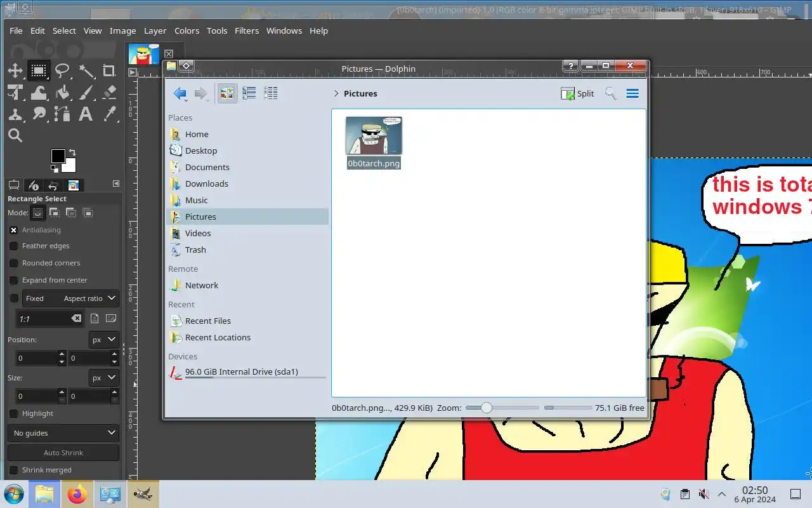Adjust the Dolphin Zoom slider handle
This screenshot has height=508, width=812.
pyautogui.click(x=486, y=408)
